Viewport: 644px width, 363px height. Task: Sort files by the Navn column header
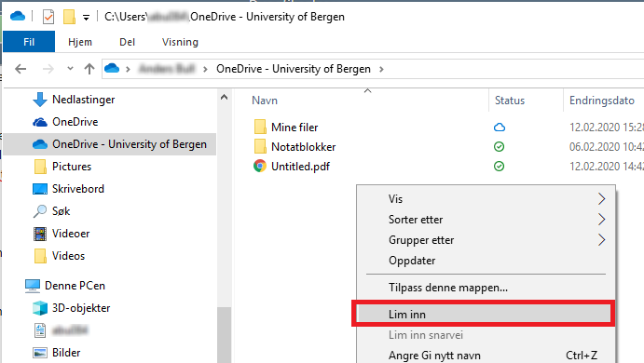point(265,101)
